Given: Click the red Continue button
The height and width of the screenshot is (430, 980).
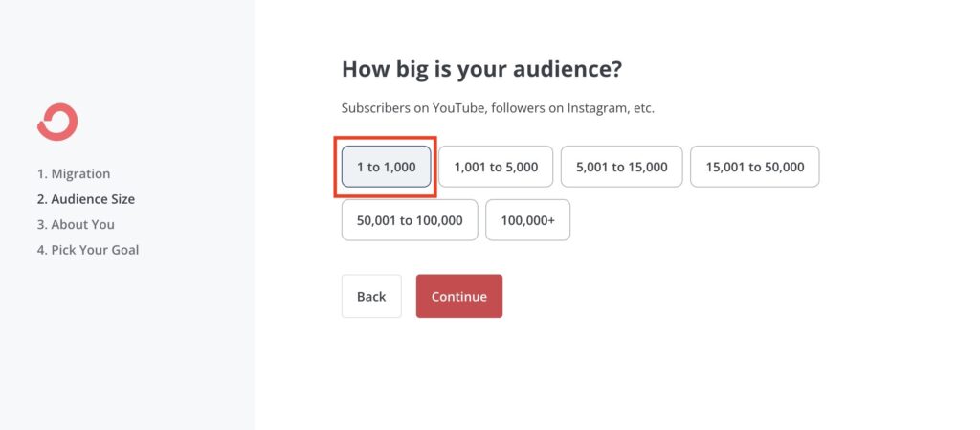Looking at the screenshot, I should click(459, 296).
